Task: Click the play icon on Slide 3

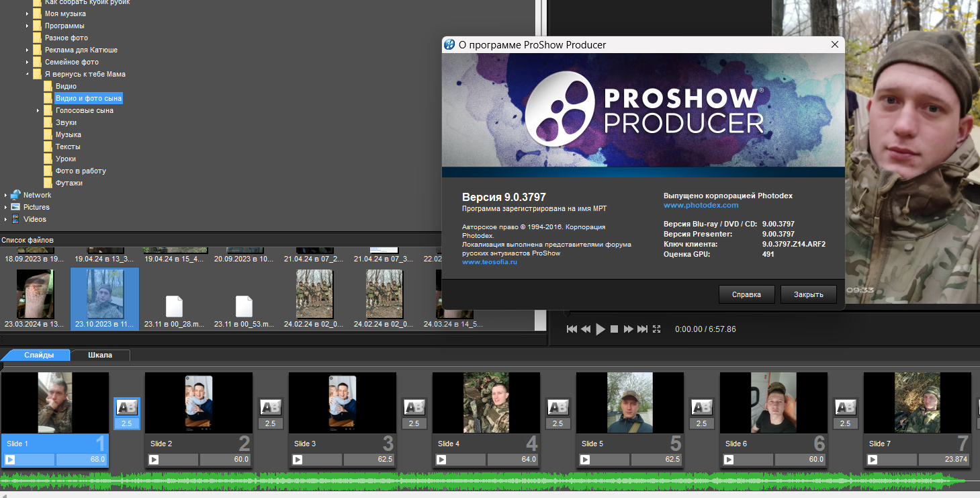Action: tap(298, 460)
